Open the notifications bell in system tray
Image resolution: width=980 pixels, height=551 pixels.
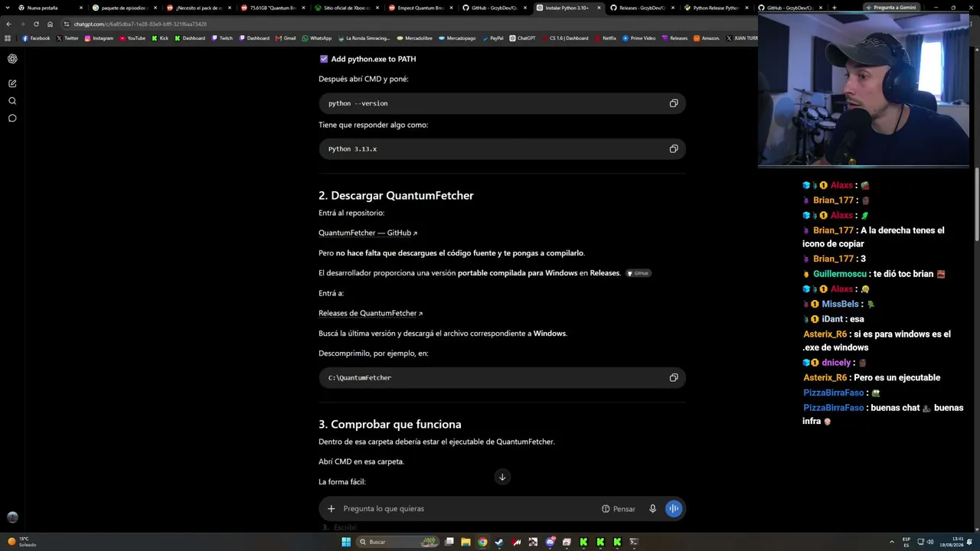pos(970,542)
